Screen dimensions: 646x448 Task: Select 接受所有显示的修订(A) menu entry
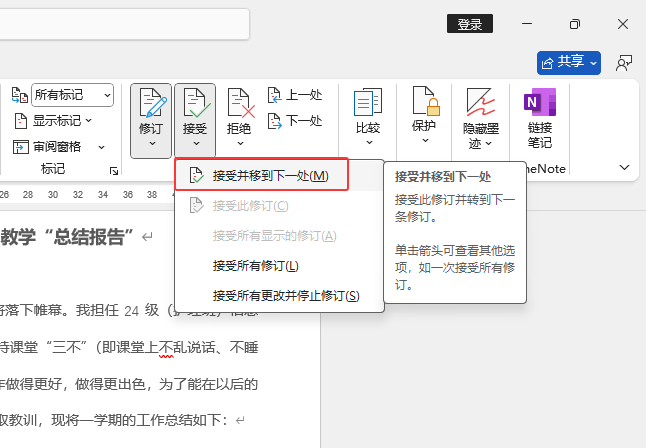(279, 236)
